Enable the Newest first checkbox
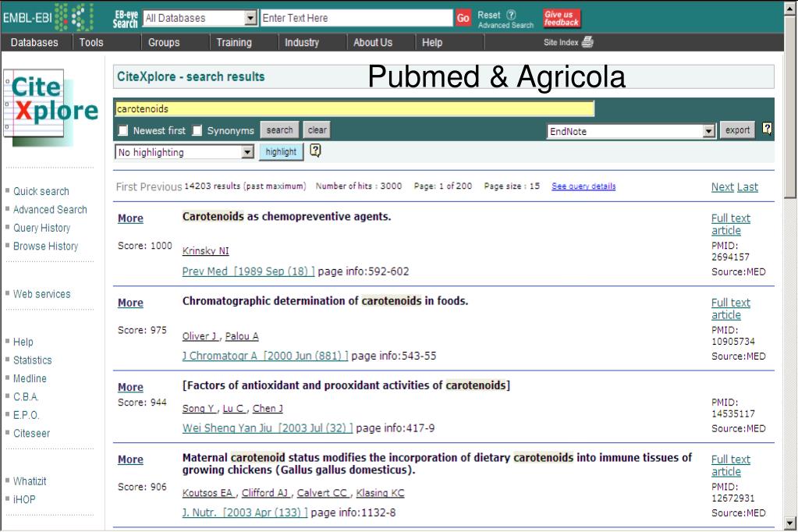The width and height of the screenshot is (798, 532). pos(123,131)
